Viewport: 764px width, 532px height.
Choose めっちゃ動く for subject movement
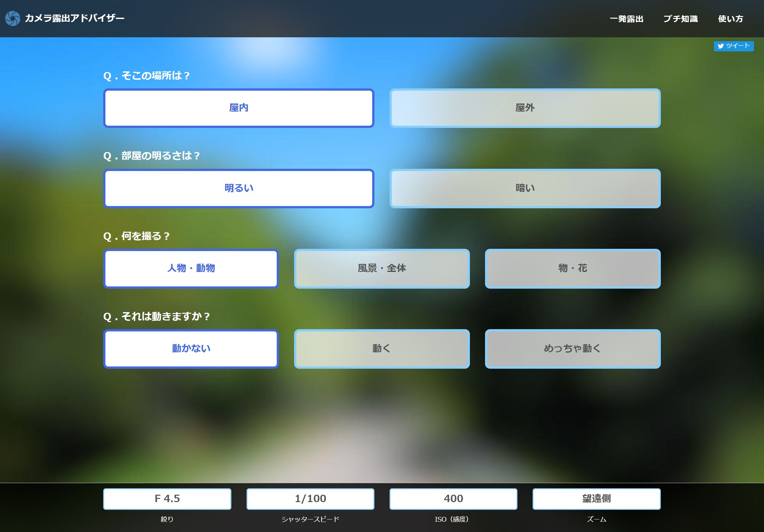point(573,349)
